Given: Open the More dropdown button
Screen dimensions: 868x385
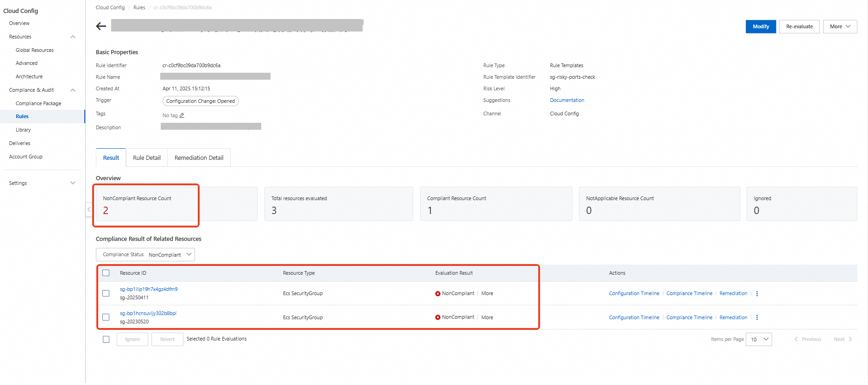Looking at the screenshot, I should point(840,26).
